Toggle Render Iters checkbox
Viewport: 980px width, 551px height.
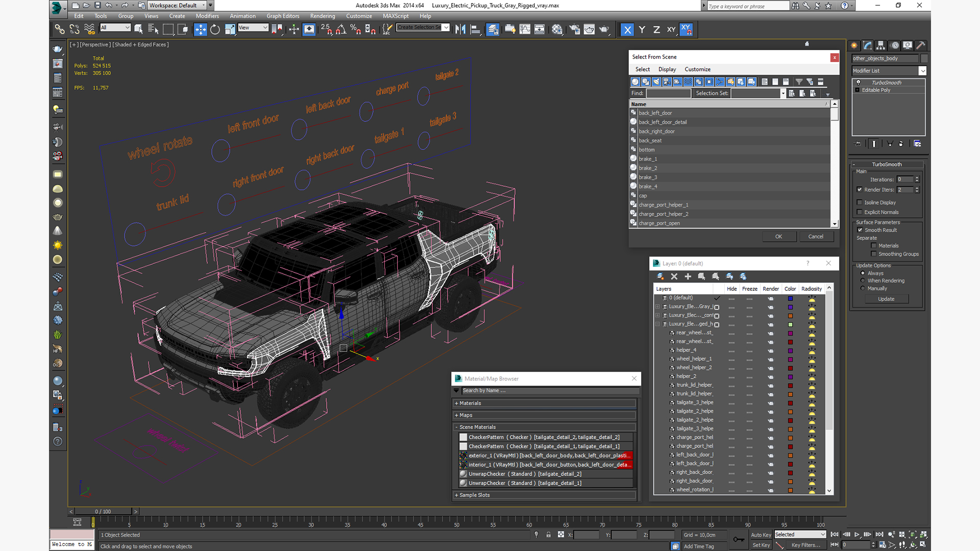[x=860, y=190]
